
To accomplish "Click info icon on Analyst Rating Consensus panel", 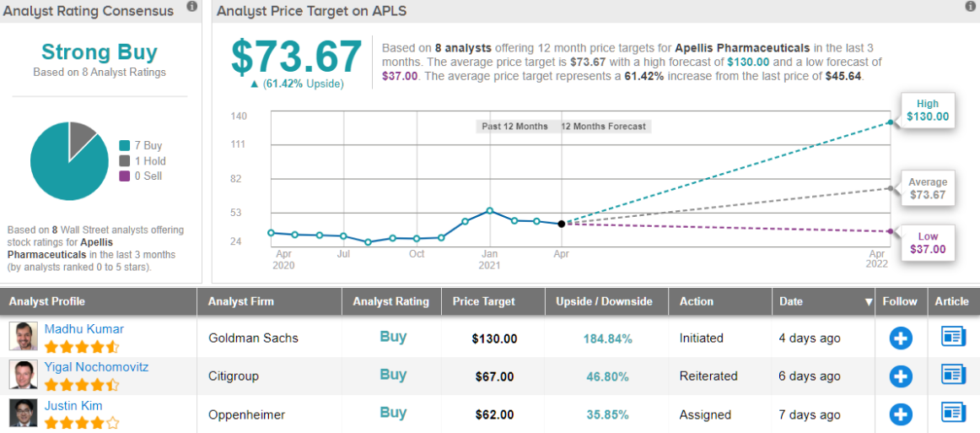I will 192,7.
